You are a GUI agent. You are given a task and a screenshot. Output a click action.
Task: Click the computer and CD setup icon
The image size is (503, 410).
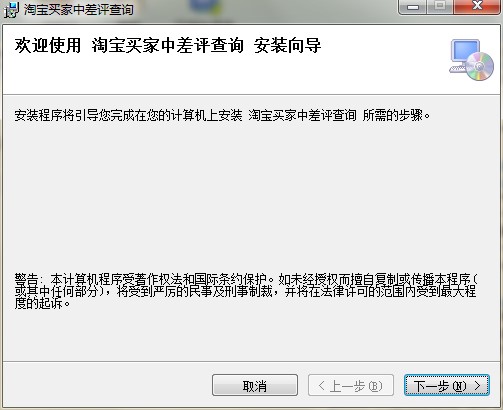pyautogui.click(x=472, y=60)
